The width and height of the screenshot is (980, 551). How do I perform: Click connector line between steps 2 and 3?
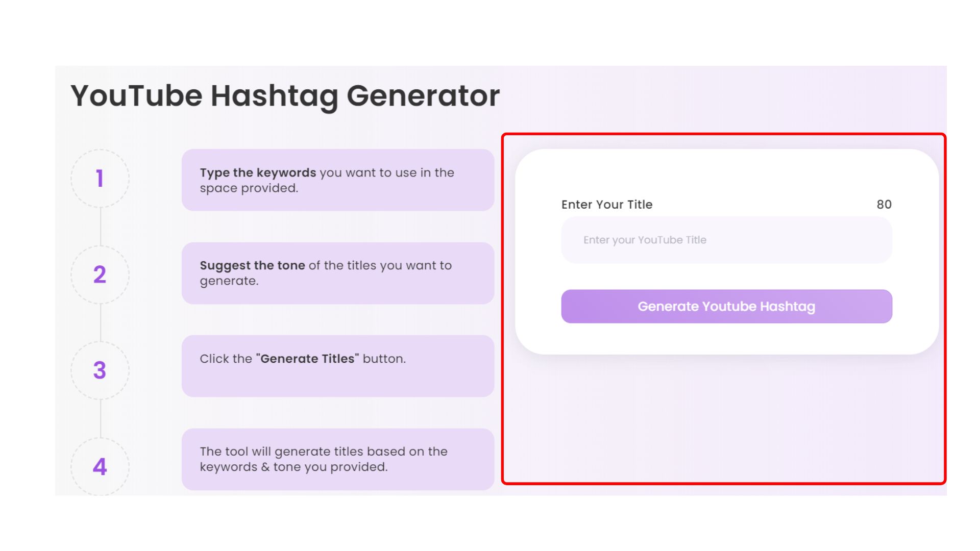coord(101,322)
